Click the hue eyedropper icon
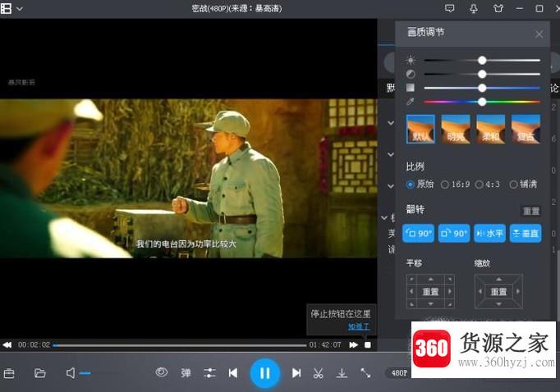 411,102
